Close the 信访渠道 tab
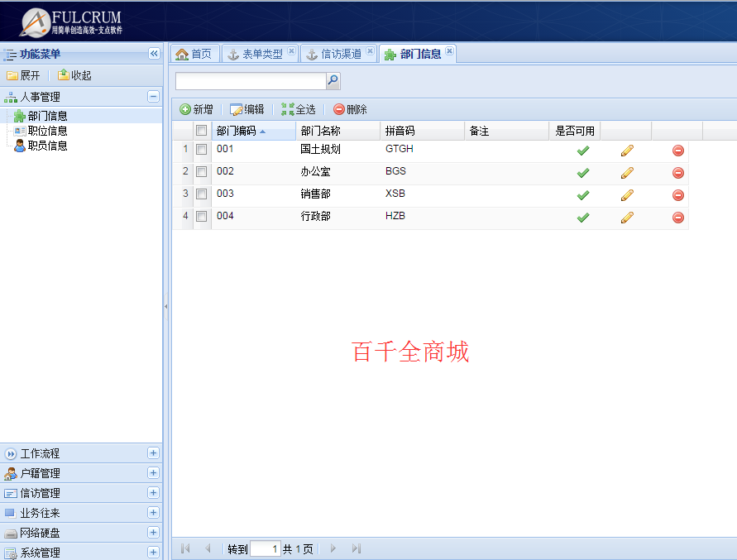Viewport: 737px width, 560px height. 371,50
